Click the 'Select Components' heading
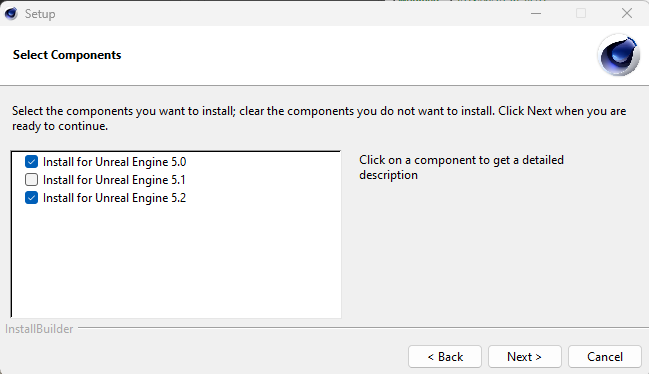 [67, 55]
